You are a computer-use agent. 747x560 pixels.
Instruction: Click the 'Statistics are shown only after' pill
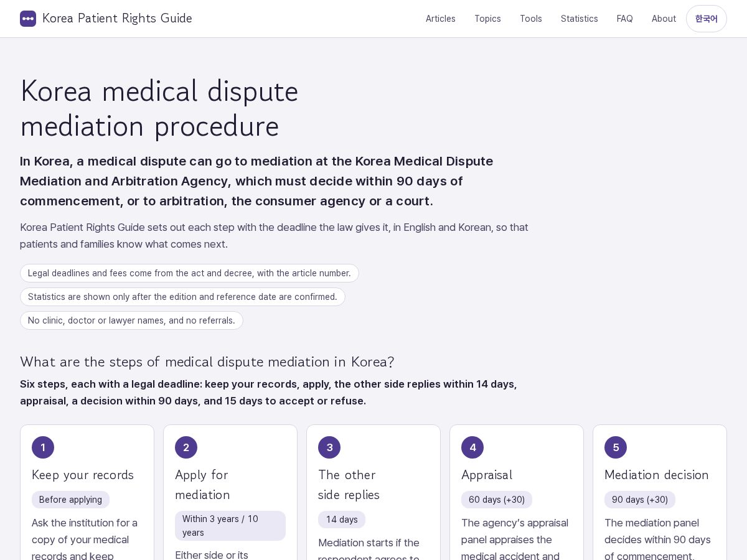coord(182,297)
